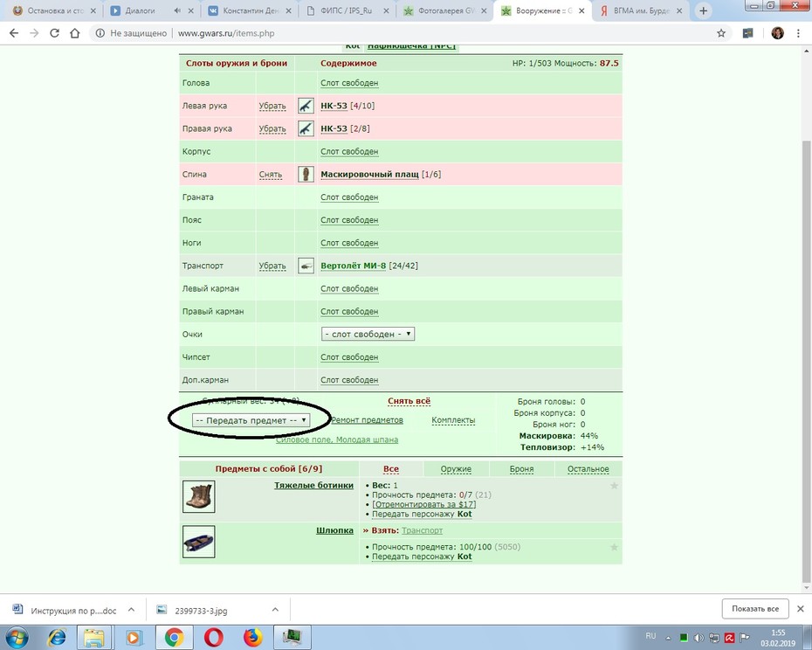Click the Показать все downloads button

(755, 609)
